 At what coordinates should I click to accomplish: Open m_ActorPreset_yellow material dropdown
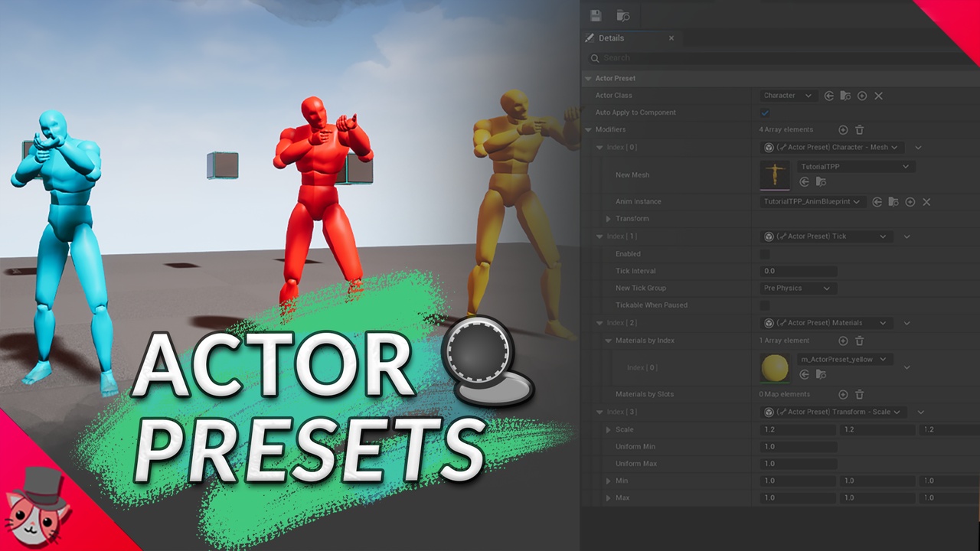click(x=844, y=360)
